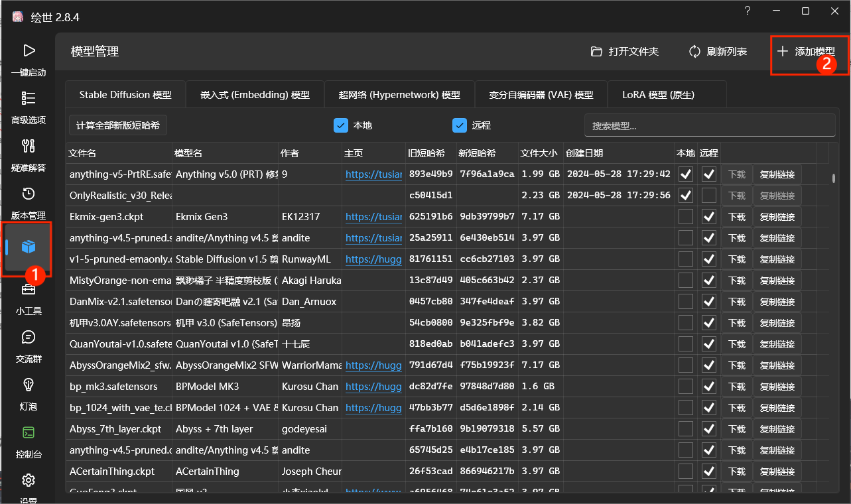Select author cell Dan_Arnuox
The height and width of the screenshot is (504, 851).
coord(310,302)
